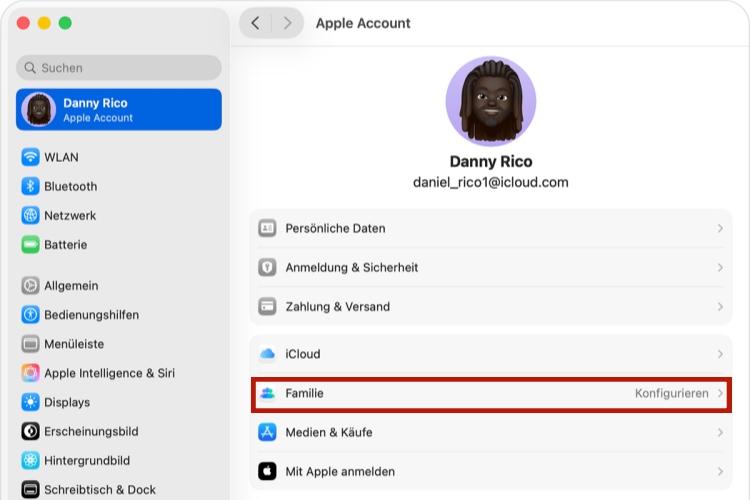The image size is (750, 500).
Task: Click the Medien & Käufe App Store icon
Action: [267, 433]
